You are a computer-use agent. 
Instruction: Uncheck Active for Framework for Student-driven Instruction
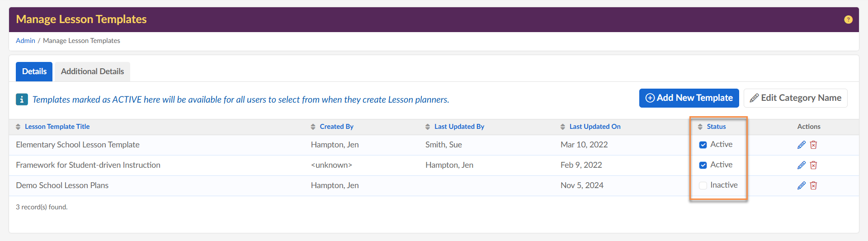point(703,165)
